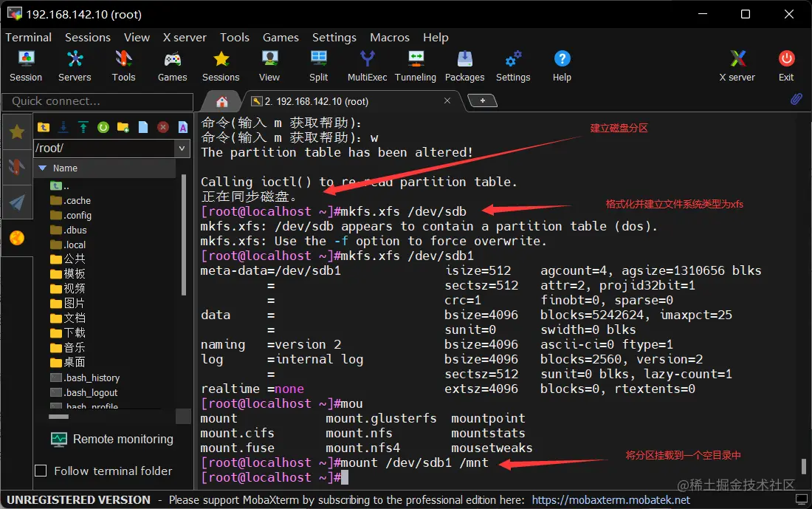Click the file list vertical scrollbar
Image resolution: width=812 pixels, height=509 pixels.
coord(183,235)
